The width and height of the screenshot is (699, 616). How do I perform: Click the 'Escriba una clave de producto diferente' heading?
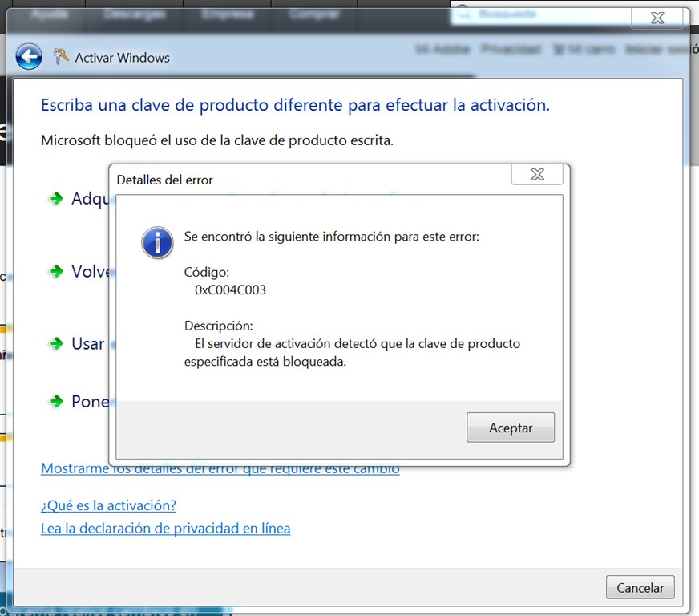(x=295, y=105)
